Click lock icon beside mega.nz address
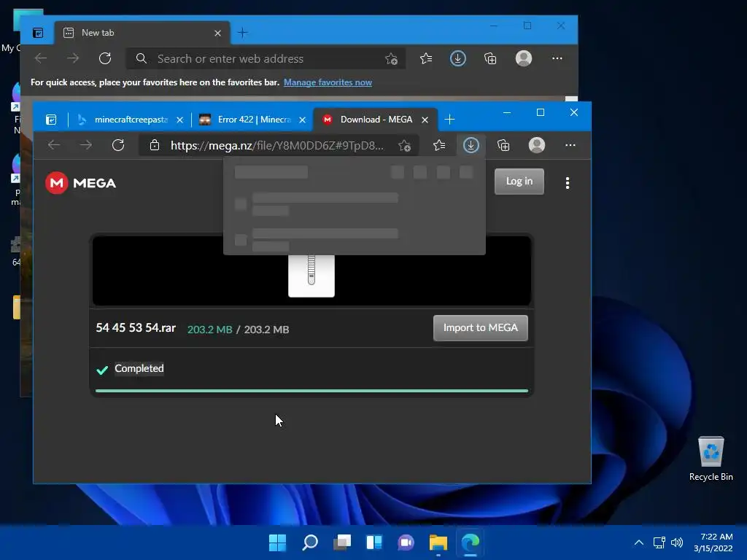The width and height of the screenshot is (747, 560). point(155,145)
